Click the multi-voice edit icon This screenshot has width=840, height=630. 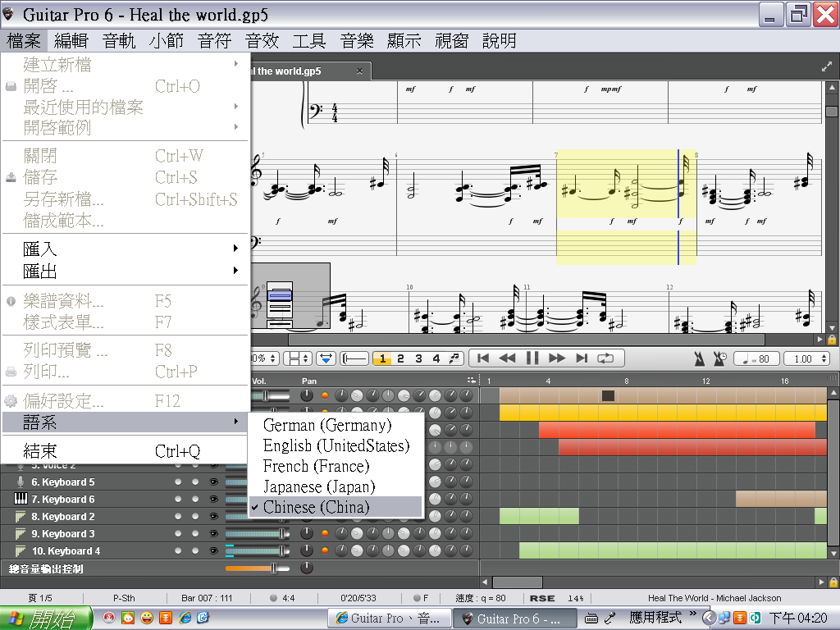pyautogui.click(x=454, y=358)
